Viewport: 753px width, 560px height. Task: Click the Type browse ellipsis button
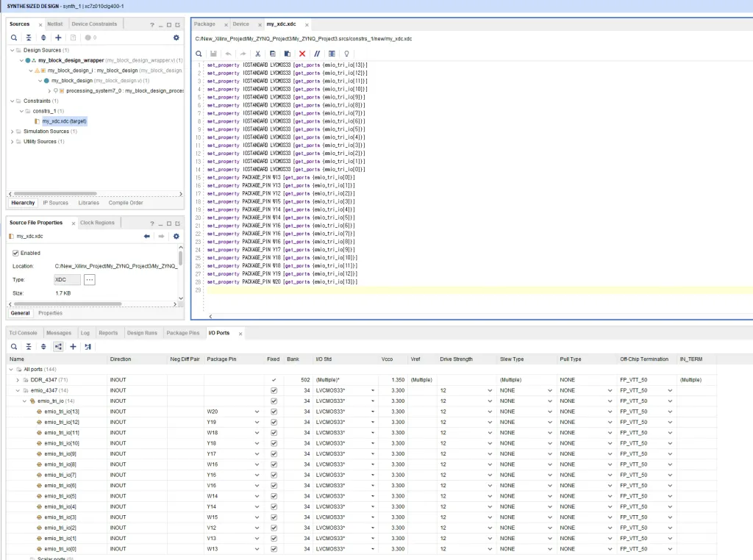pyautogui.click(x=90, y=280)
